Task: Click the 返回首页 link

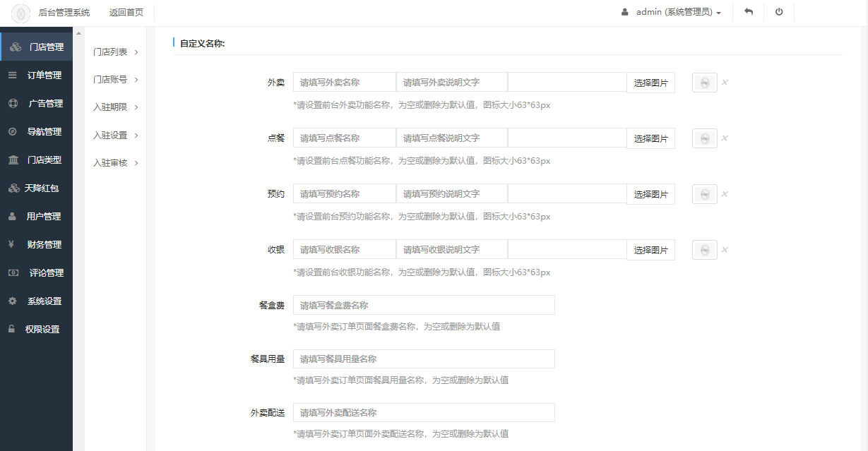Action: (x=126, y=12)
